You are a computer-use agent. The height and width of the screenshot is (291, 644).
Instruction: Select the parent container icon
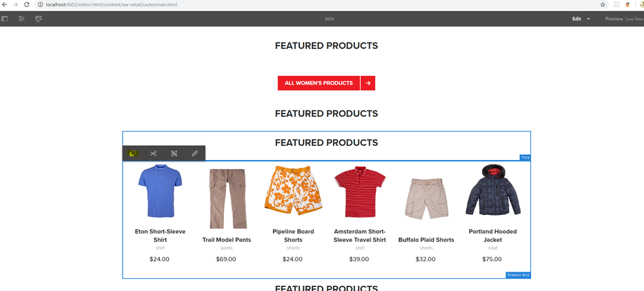[x=174, y=154]
